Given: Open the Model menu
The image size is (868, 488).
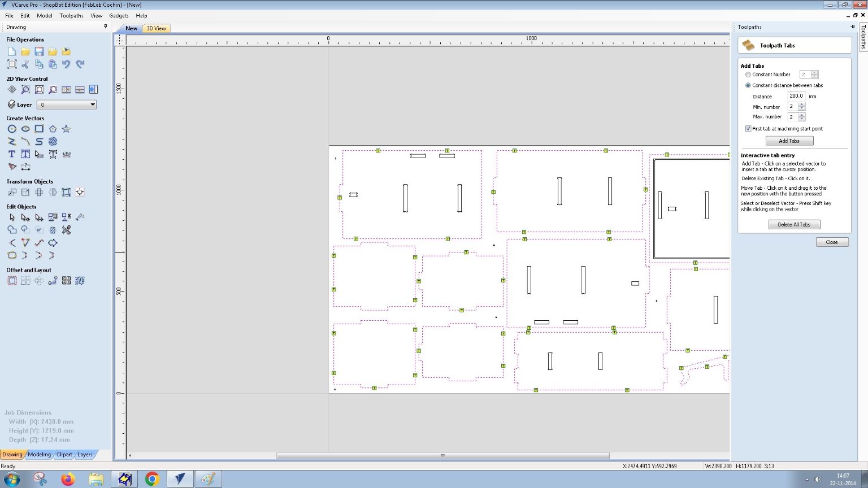Looking at the screenshot, I should pyautogui.click(x=45, y=16).
